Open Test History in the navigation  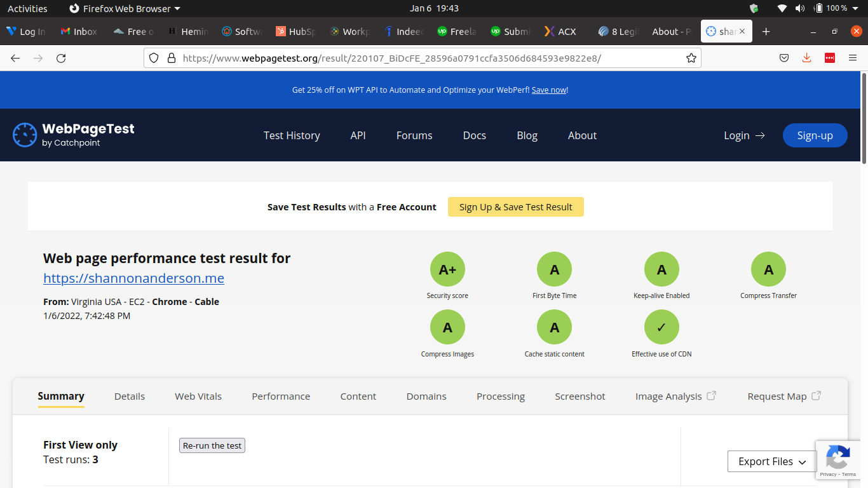(292, 135)
